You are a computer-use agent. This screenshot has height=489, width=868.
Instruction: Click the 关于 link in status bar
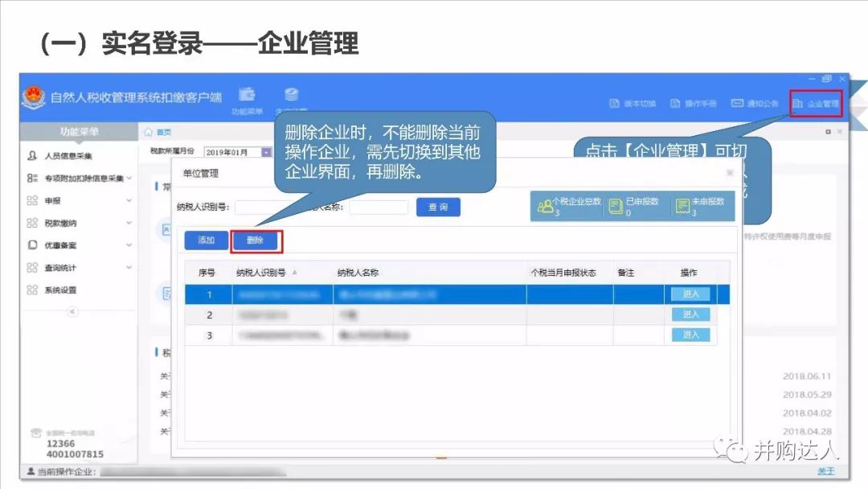coord(826,471)
